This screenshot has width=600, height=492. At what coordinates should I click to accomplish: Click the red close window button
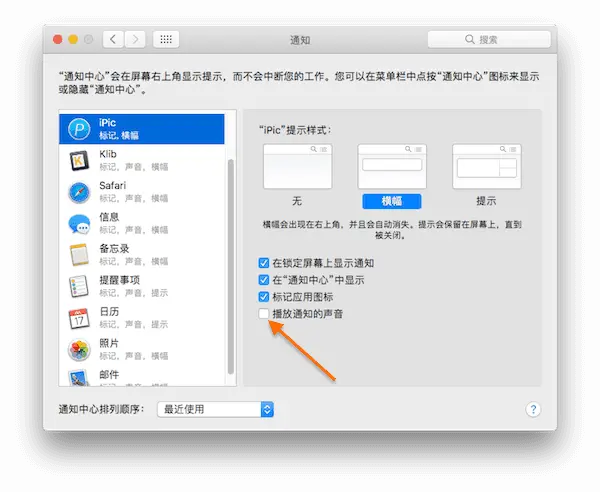click(58, 39)
